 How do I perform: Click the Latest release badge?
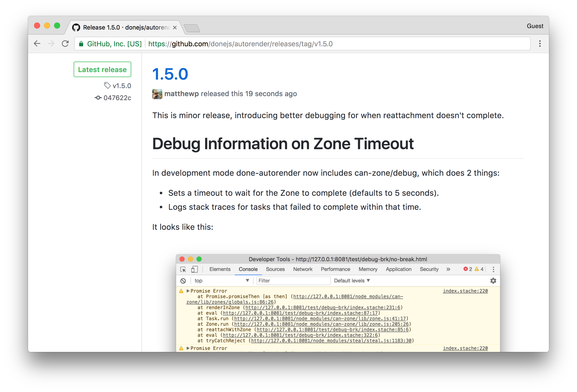pyautogui.click(x=102, y=69)
